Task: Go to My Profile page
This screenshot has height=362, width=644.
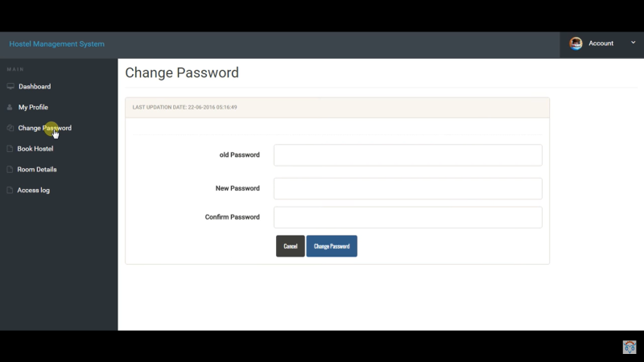Action: (33, 107)
